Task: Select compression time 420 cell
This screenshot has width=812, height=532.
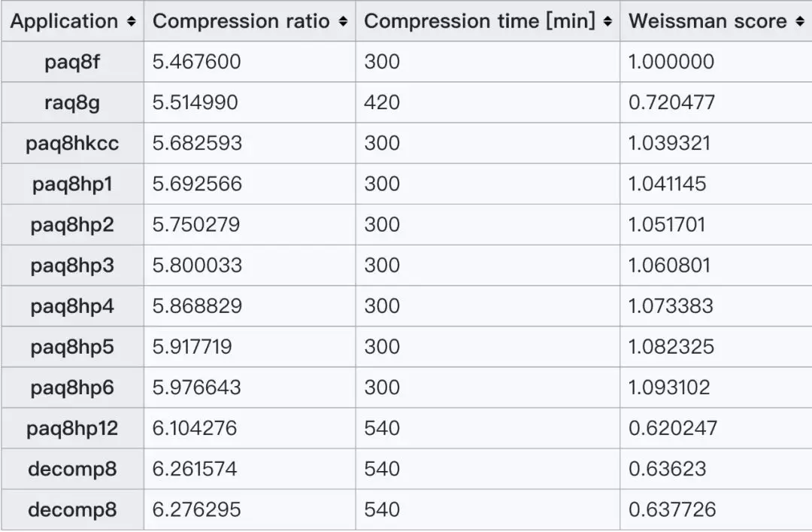Action: 488,102
